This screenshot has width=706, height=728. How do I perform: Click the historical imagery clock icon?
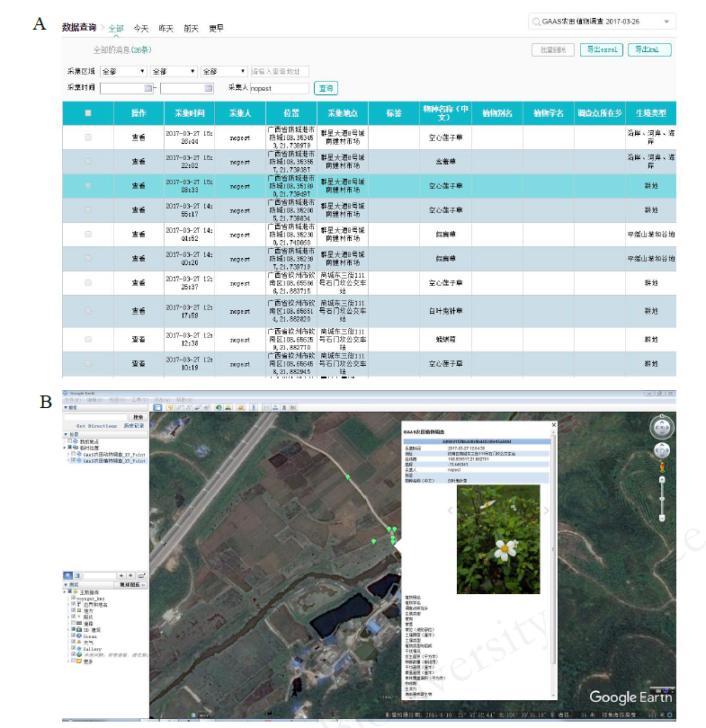(219, 408)
